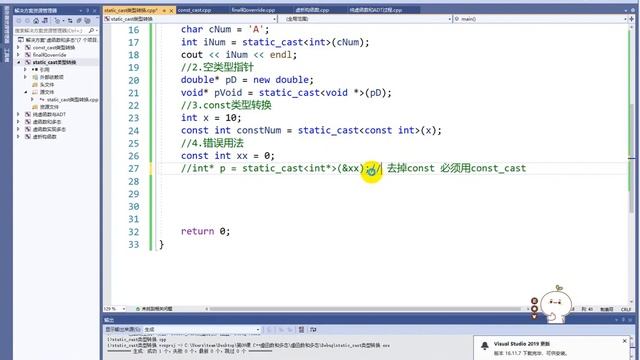Click the switch views icon next to Home
The image size is (640, 360).
(x=45, y=20)
